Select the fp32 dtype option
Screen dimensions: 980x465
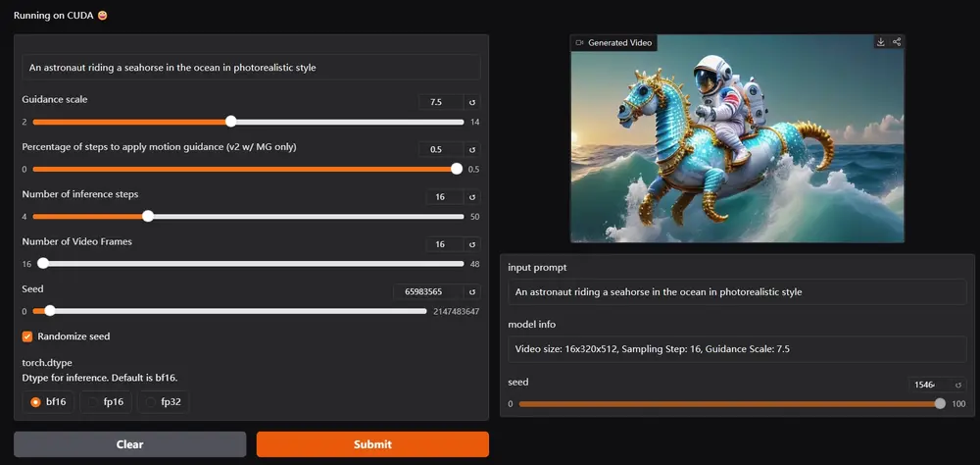coord(163,402)
